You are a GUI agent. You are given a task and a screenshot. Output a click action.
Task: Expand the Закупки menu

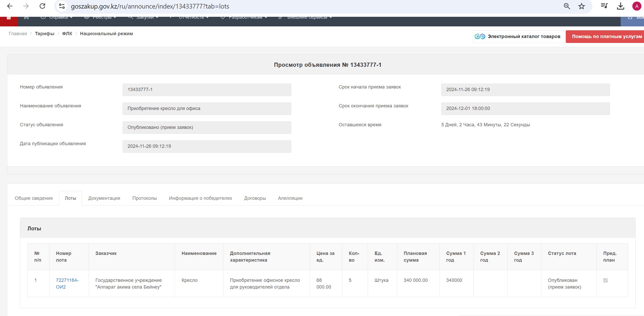click(143, 18)
